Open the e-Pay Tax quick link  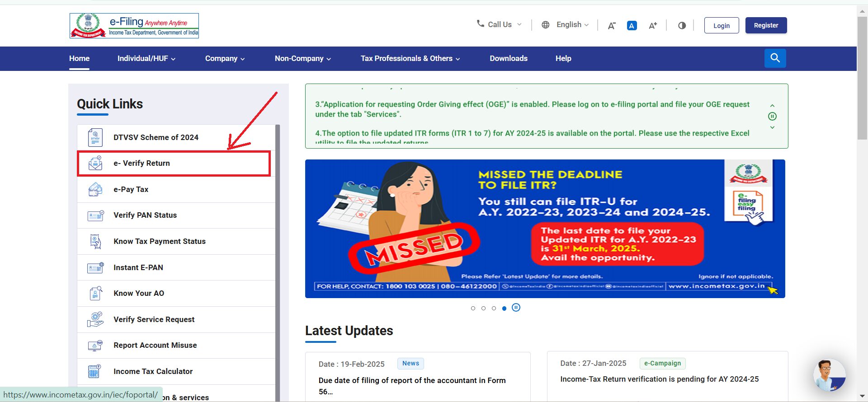point(131,189)
